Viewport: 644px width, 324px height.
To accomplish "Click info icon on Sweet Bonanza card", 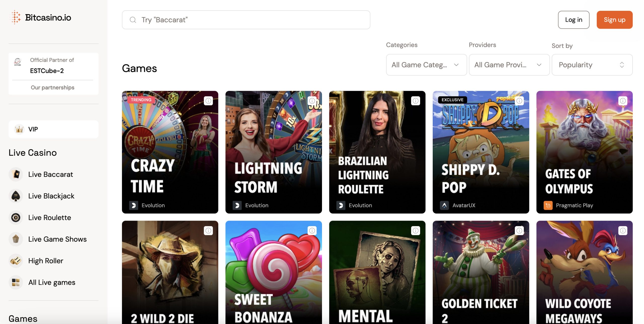I will click(312, 230).
